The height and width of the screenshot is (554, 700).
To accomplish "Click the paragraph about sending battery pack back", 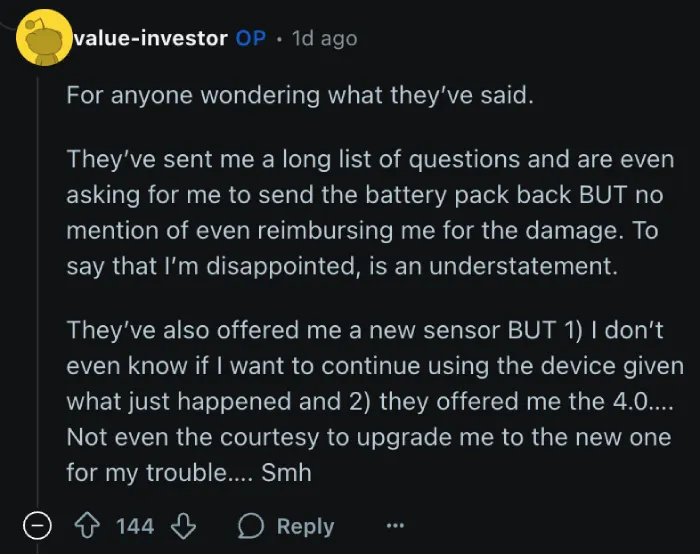I will click(x=371, y=212).
